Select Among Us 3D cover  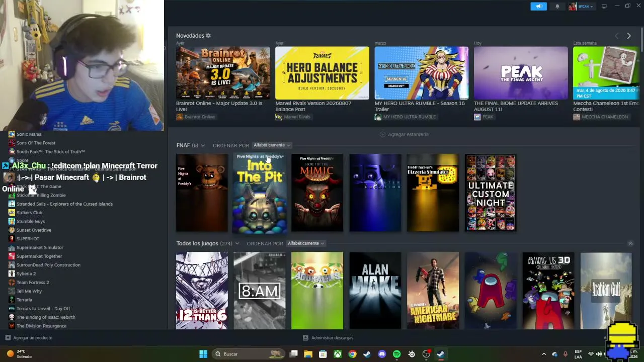(x=548, y=291)
